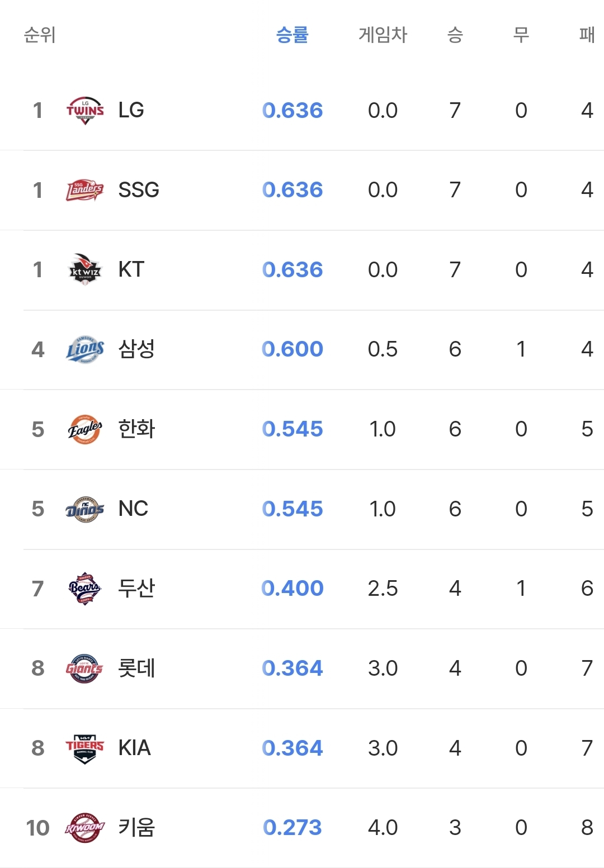
Task: Open the 키움 team name link
Action: pos(136,828)
